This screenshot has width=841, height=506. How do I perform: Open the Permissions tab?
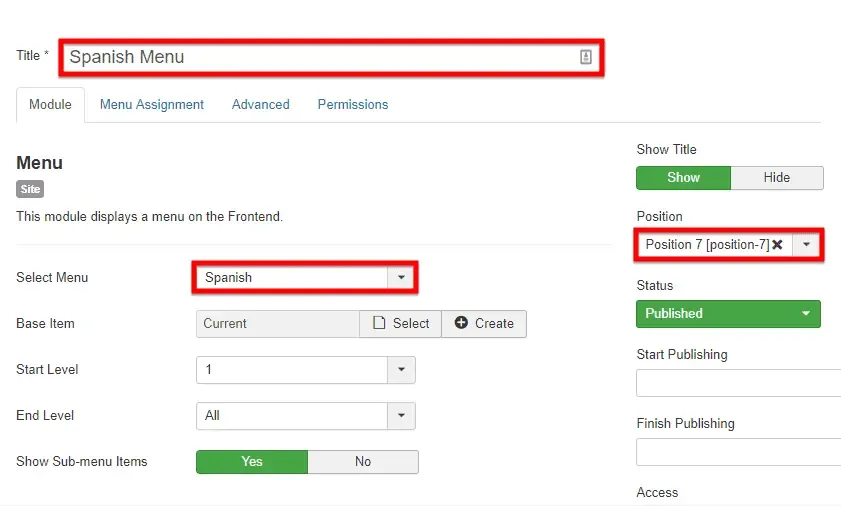click(353, 105)
